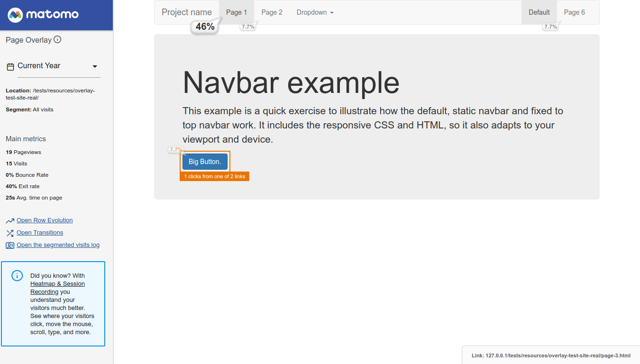
Task: Expand the Current Year period dropdown
Action: (x=53, y=66)
